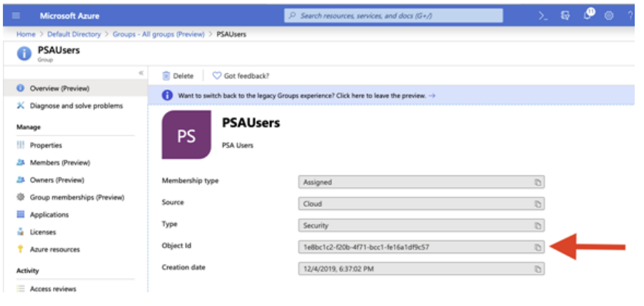Copy the Type field value
644x306 pixels.
(537, 225)
